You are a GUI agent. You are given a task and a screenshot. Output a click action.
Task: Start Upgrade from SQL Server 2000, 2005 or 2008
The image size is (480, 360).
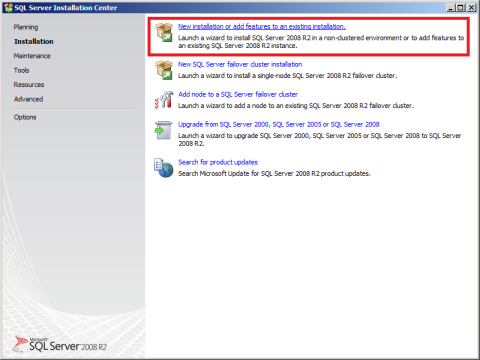point(279,124)
